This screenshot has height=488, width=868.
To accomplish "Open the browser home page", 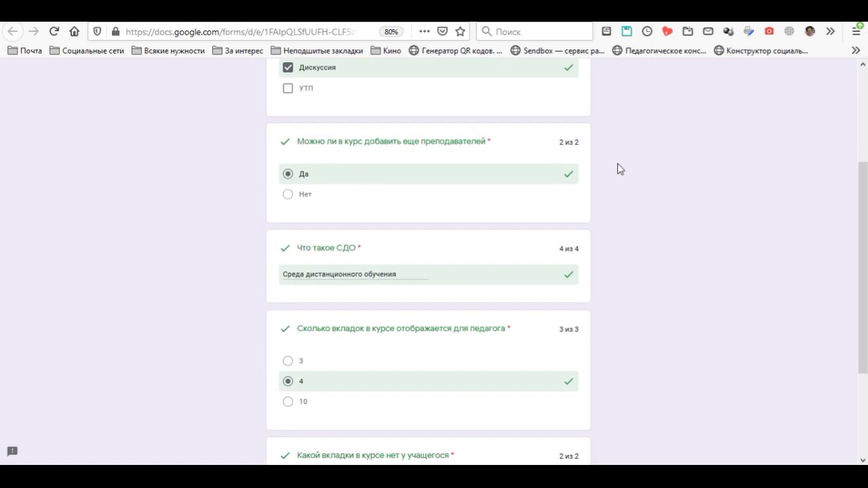I will click(x=75, y=31).
